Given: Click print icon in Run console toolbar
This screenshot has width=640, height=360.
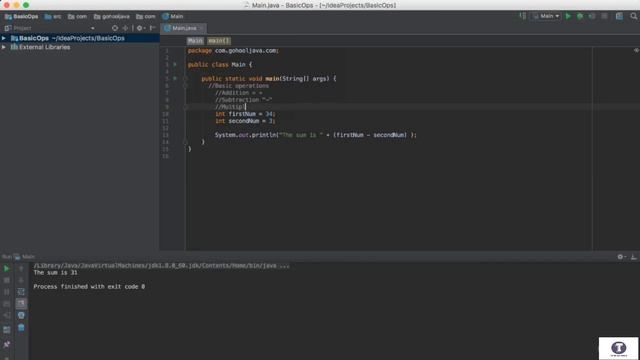Looking at the screenshot, I should (21, 316).
